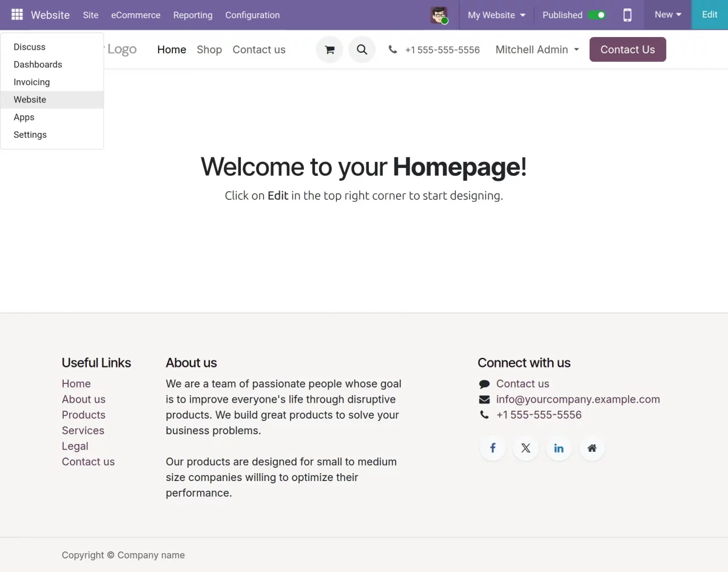The width and height of the screenshot is (728, 572).
Task: Click the Useful Links heading
Action: point(96,363)
